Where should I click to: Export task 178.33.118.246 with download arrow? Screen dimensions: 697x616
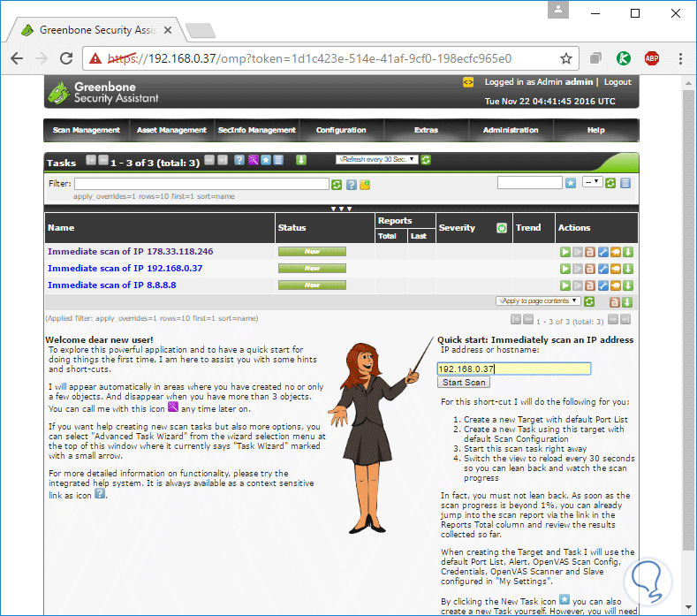tap(628, 252)
